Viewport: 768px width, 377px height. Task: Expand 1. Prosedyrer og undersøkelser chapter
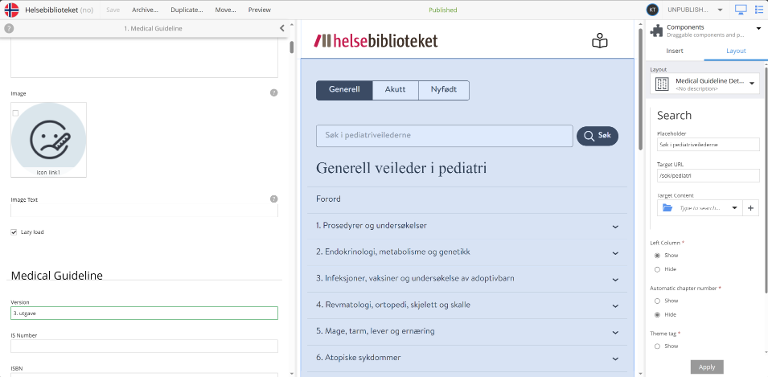point(615,226)
